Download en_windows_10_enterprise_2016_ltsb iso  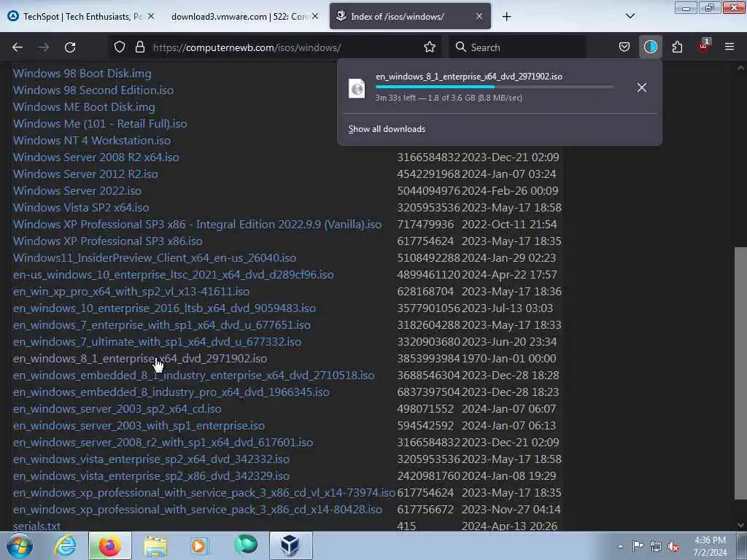pyautogui.click(x=164, y=308)
